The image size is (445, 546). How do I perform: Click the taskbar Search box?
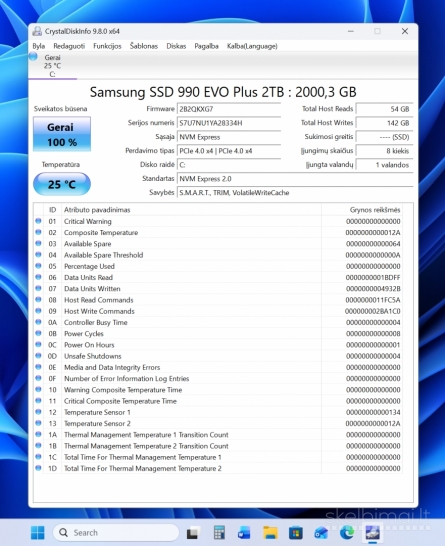tap(116, 532)
